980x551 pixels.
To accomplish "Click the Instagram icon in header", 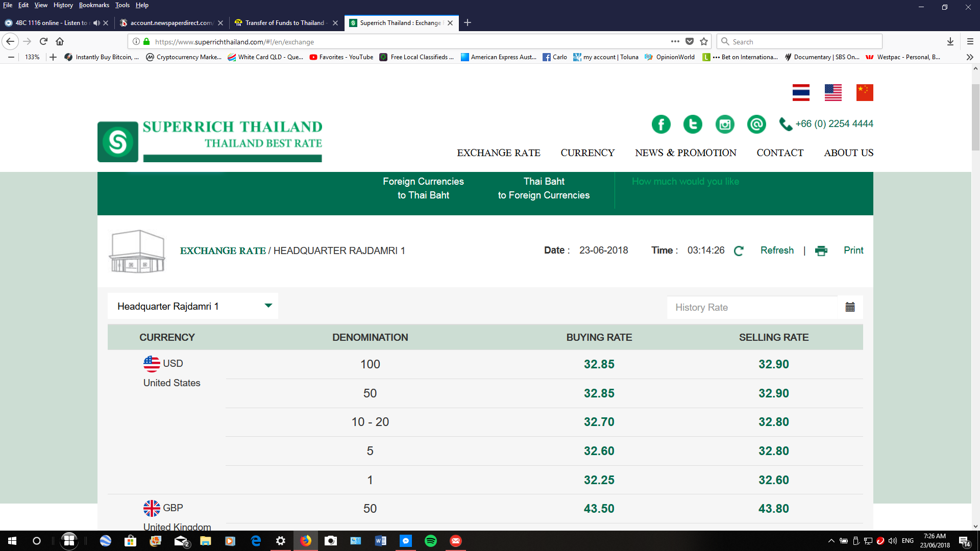I will pos(725,124).
